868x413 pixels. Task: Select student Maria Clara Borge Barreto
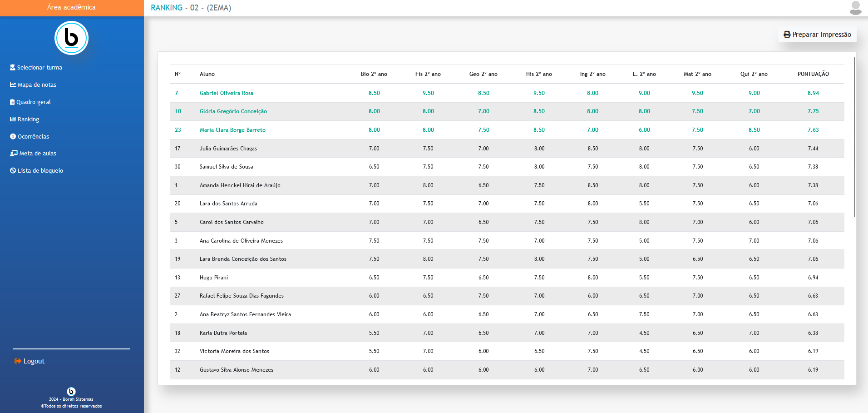232,130
